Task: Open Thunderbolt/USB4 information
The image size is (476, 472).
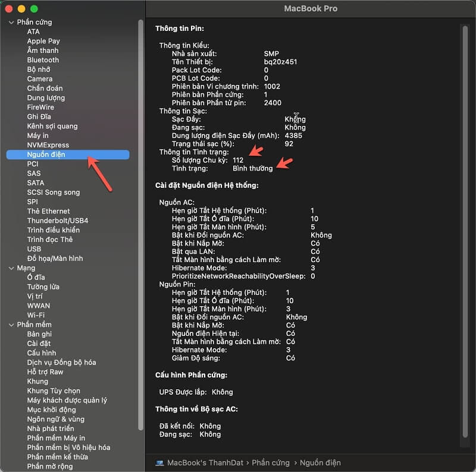Action: (x=58, y=221)
